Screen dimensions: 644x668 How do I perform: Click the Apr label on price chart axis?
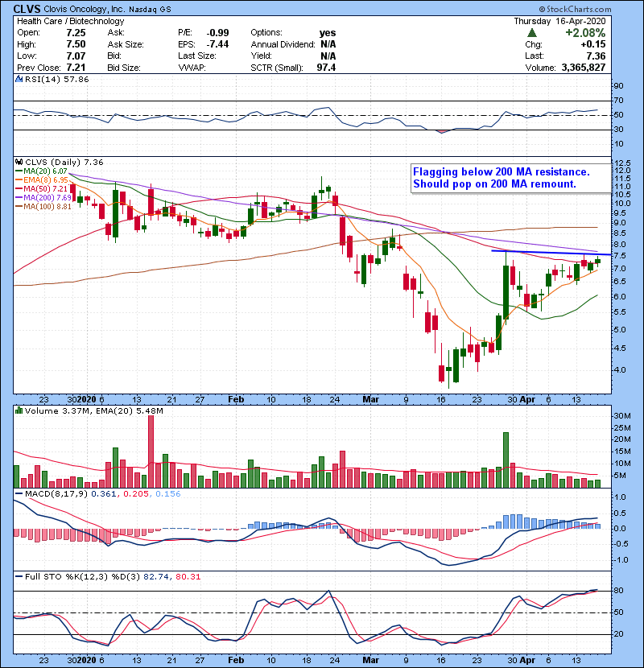527,400
